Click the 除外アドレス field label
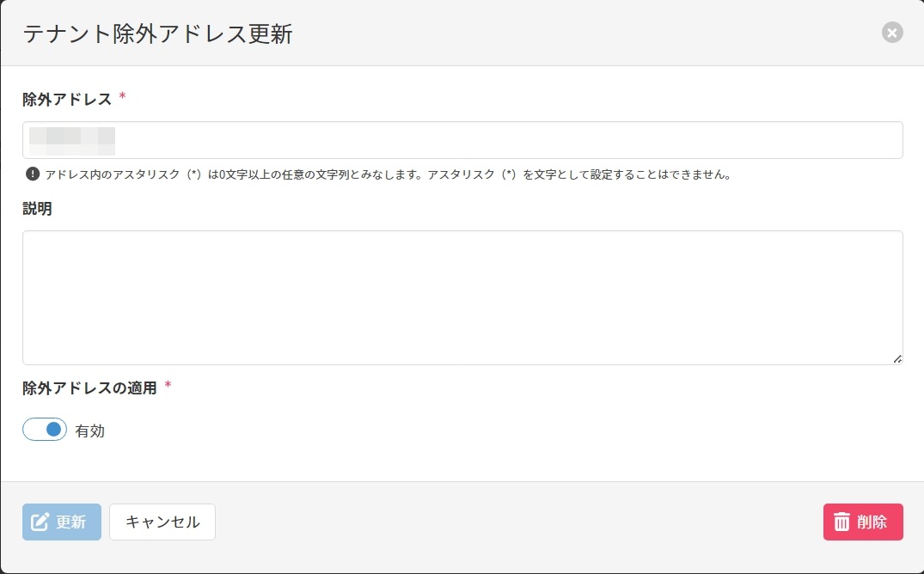Image resolution: width=924 pixels, height=574 pixels. coord(67,99)
